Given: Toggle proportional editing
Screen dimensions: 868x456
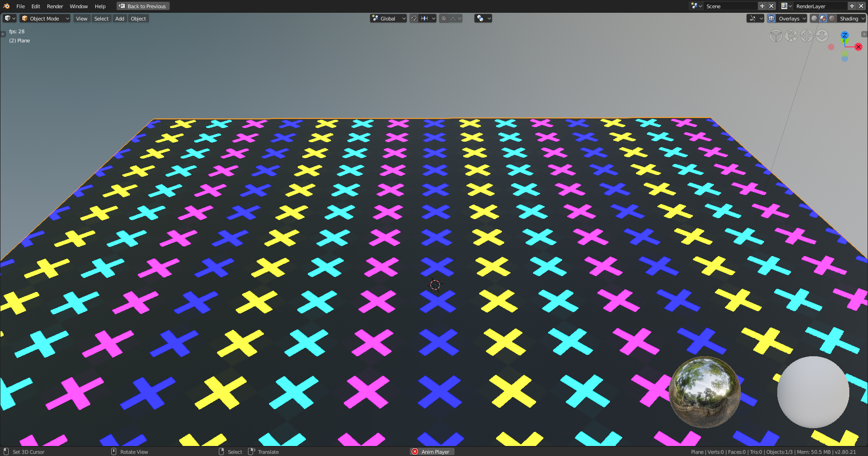Looking at the screenshot, I should tap(444, 19).
